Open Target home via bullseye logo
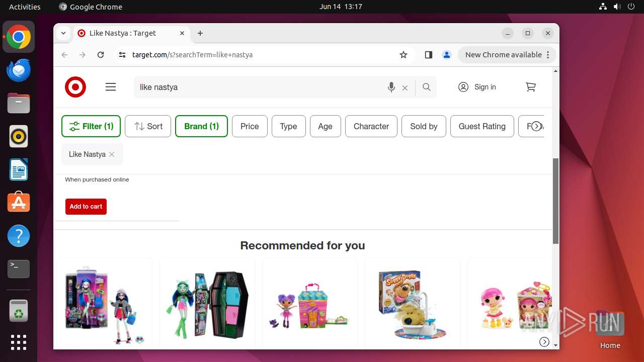The height and width of the screenshot is (362, 644). [75, 87]
